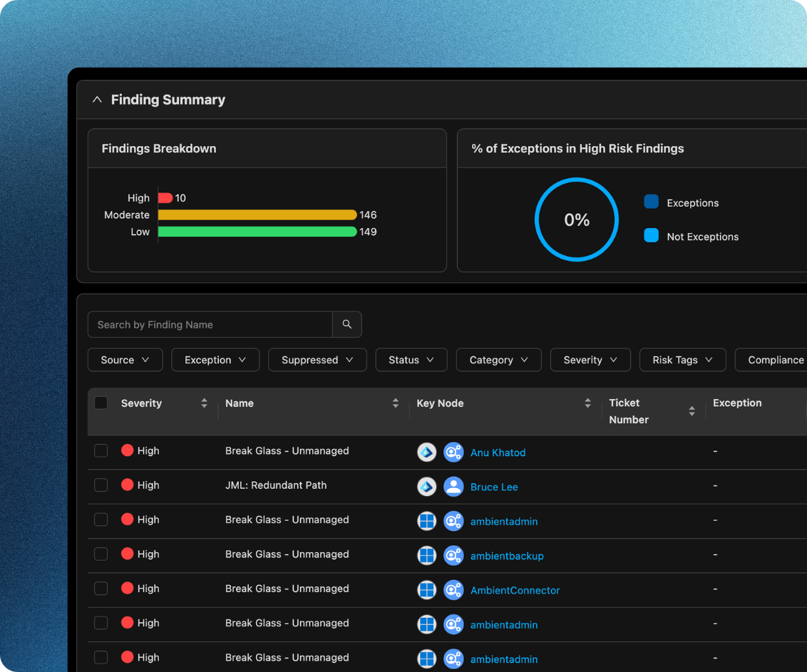The image size is (807, 672).
Task: Select the checkbox for the AmbientConnector row
Action: (x=101, y=589)
